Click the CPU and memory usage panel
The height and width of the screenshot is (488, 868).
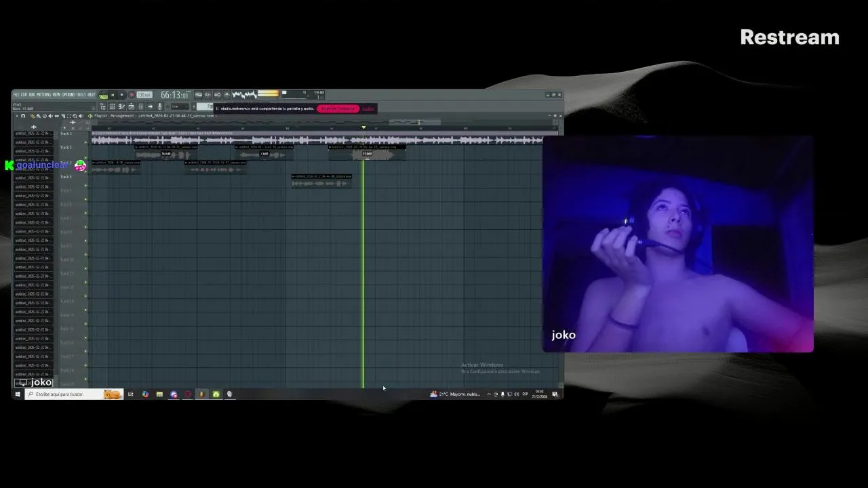tap(304, 95)
